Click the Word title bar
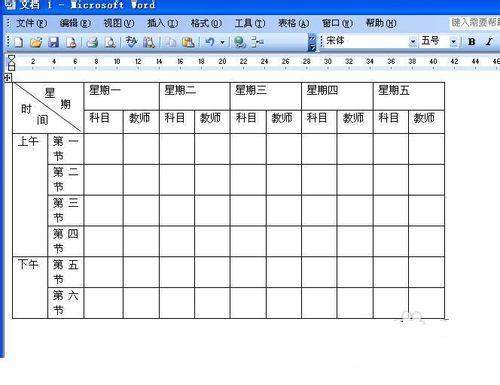 tap(250, 6)
